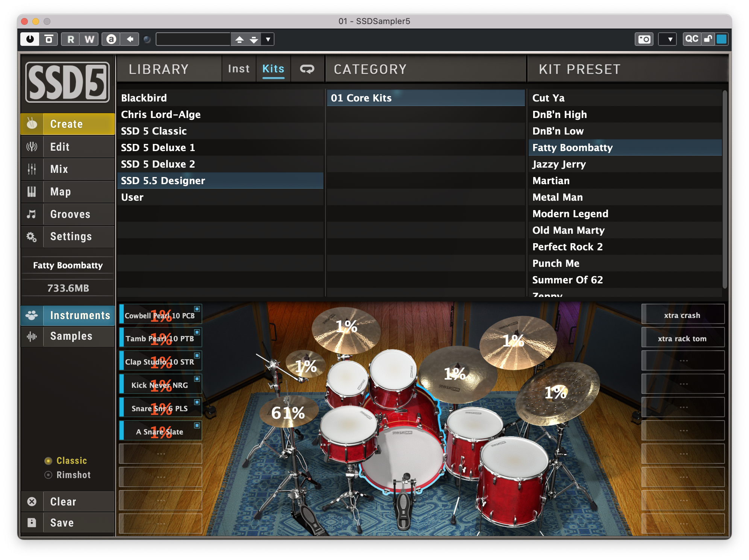The image size is (749, 560).
Task: Select the User library
Action: [220, 197]
